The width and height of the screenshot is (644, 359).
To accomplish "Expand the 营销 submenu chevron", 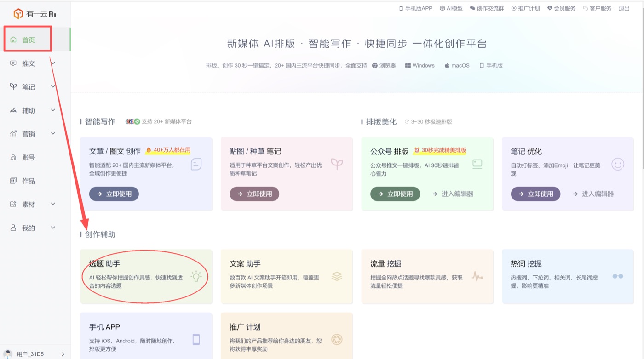I will click(x=53, y=134).
